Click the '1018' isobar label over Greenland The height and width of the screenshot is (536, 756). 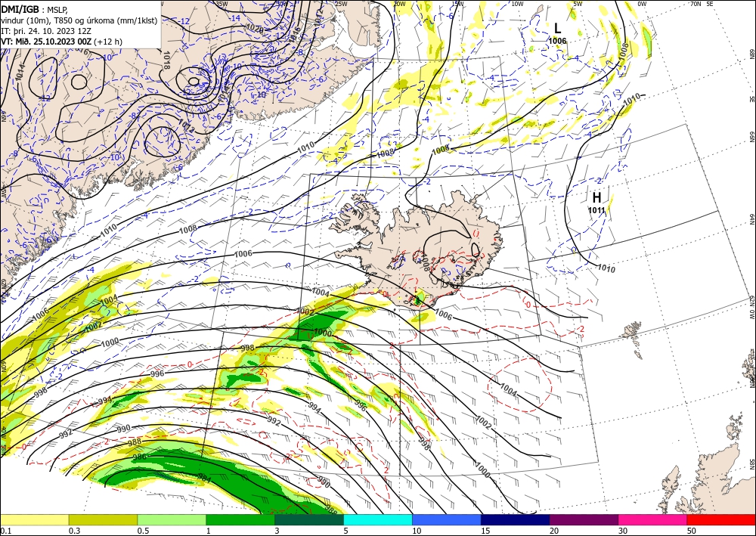tap(166, 60)
